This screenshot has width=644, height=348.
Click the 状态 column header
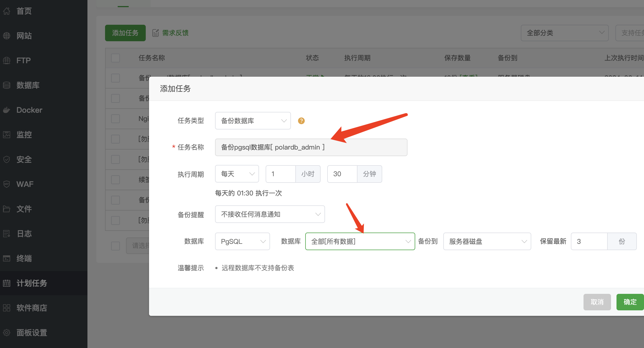[312, 58]
